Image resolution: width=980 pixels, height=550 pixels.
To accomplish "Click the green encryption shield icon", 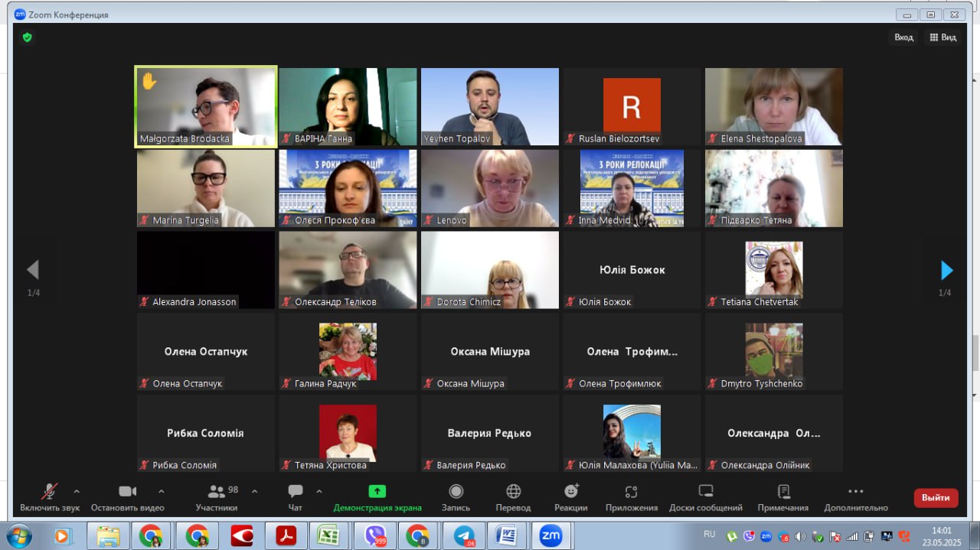I will coord(28,37).
